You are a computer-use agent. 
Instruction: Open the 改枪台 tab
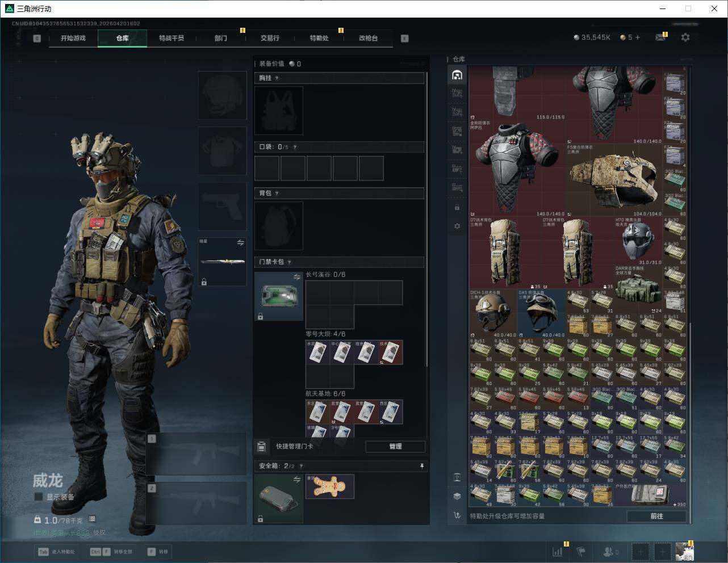point(368,38)
